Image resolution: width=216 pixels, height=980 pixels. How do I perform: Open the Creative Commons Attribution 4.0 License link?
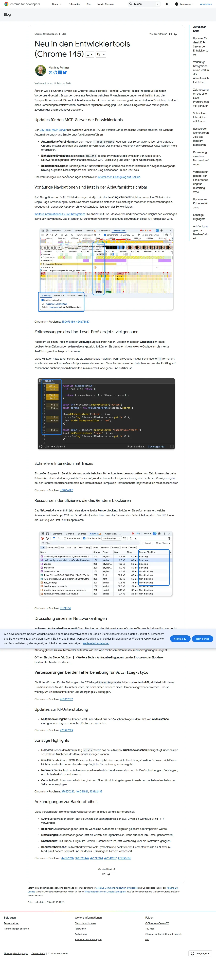pos(117,888)
